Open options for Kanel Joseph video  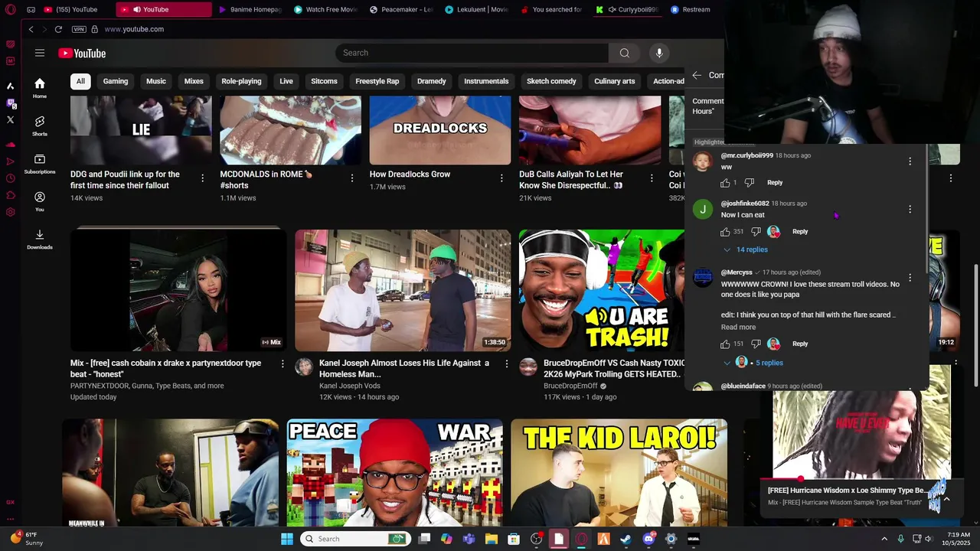506,364
